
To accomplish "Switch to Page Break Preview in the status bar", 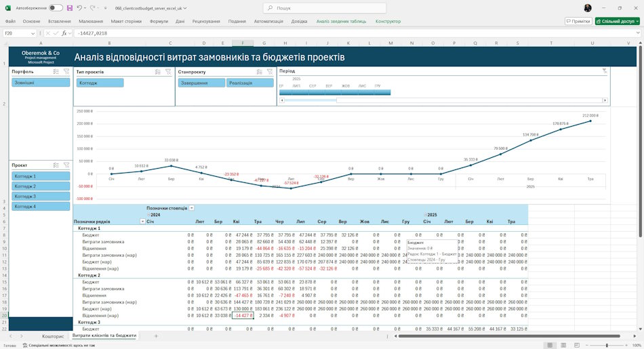I will pos(577,346).
